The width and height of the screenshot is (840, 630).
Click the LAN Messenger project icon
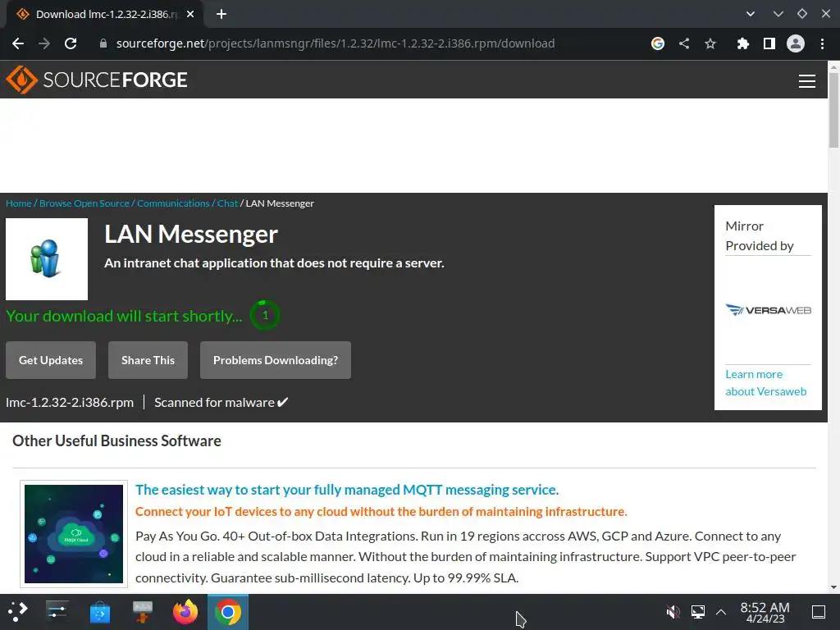tap(47, 258)
